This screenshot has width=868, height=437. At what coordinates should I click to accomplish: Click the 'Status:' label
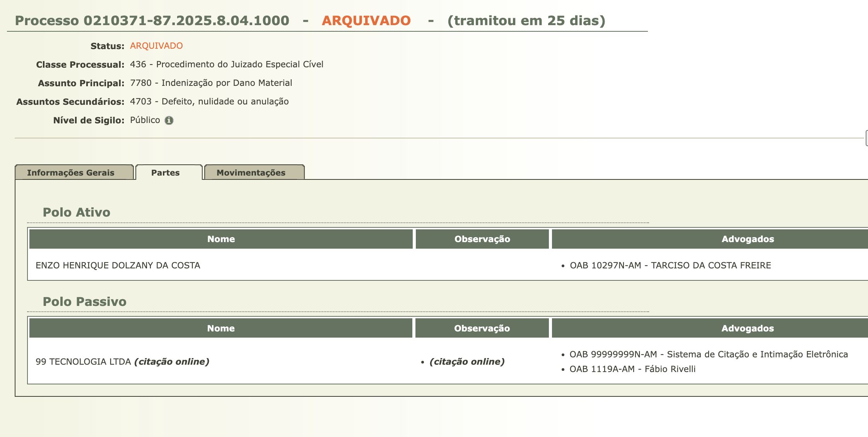[107, 46]
